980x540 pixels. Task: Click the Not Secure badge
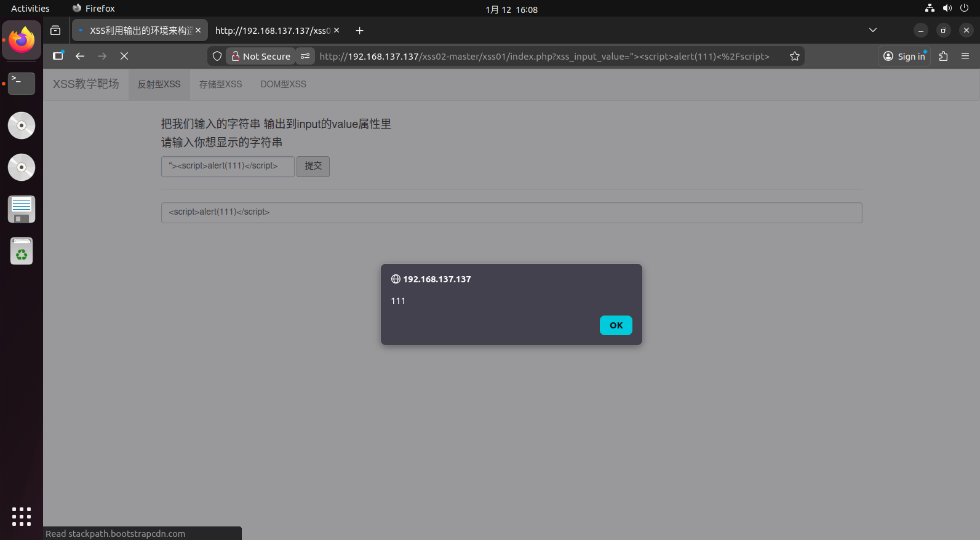tap(261, 56)
